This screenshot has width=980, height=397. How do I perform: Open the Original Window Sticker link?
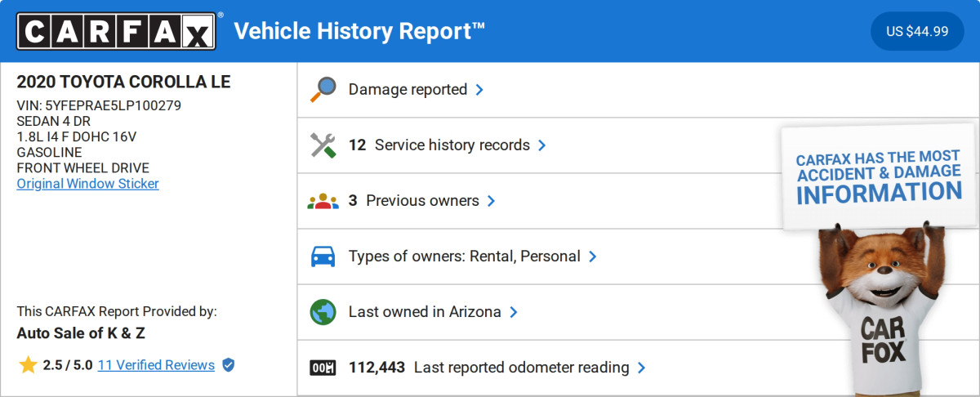tap(88, 183)
